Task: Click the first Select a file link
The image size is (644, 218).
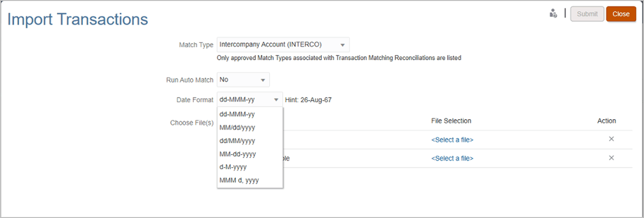Action: tap(452, 140)
